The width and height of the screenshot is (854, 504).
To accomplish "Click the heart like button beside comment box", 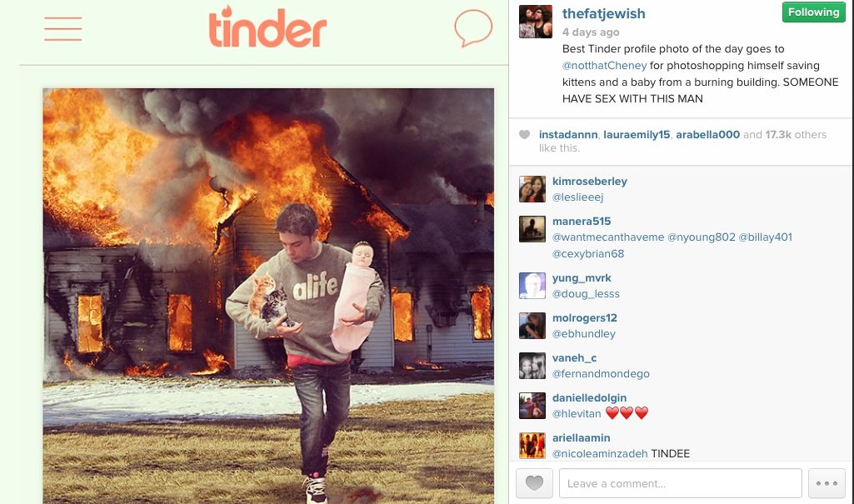I will tap(534, 483).
